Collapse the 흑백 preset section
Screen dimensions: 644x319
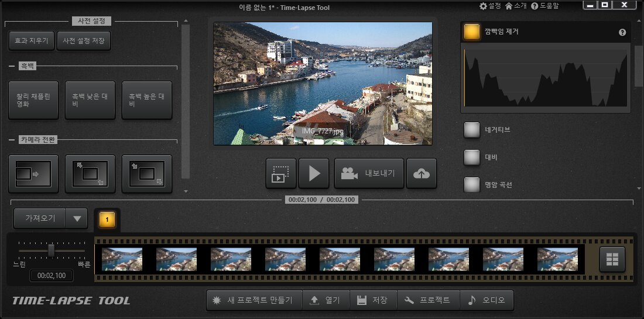click(x=11, y=66)
